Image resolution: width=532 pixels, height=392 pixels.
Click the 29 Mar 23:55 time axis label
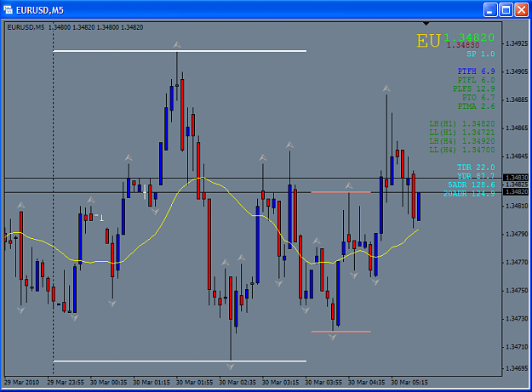click(x=66, y=383)
